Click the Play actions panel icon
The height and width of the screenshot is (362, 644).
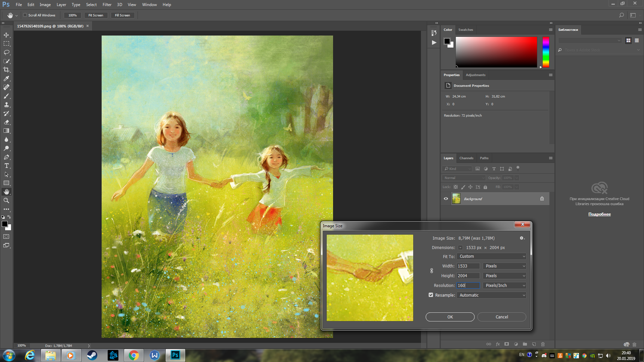click(x=434, y=42)
